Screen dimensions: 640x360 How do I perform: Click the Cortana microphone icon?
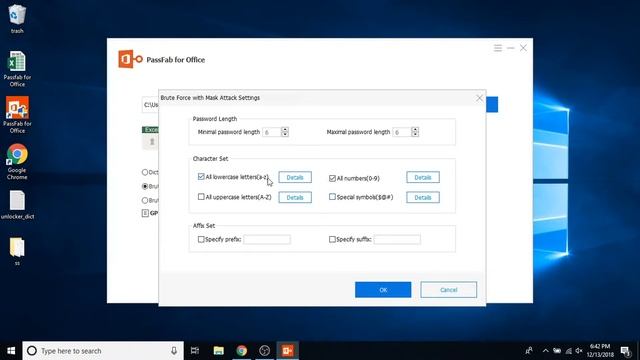click(174, 351)
